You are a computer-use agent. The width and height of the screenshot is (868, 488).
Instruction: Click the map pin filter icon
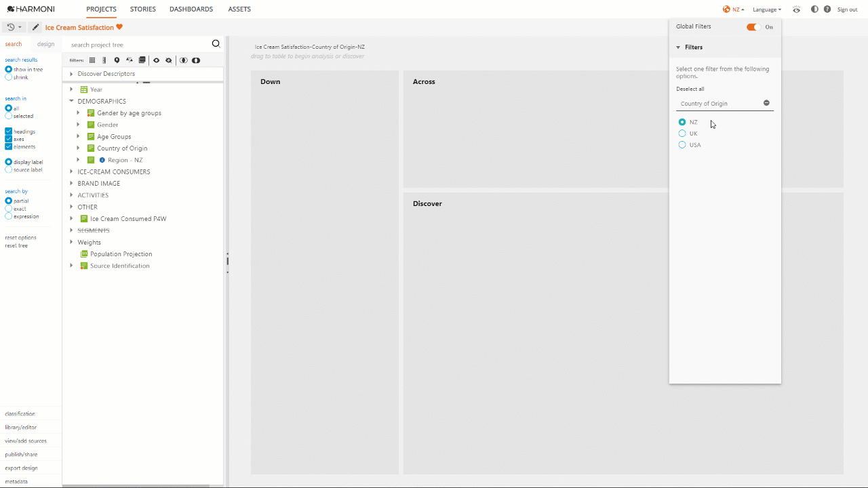[x=117, y=60]
